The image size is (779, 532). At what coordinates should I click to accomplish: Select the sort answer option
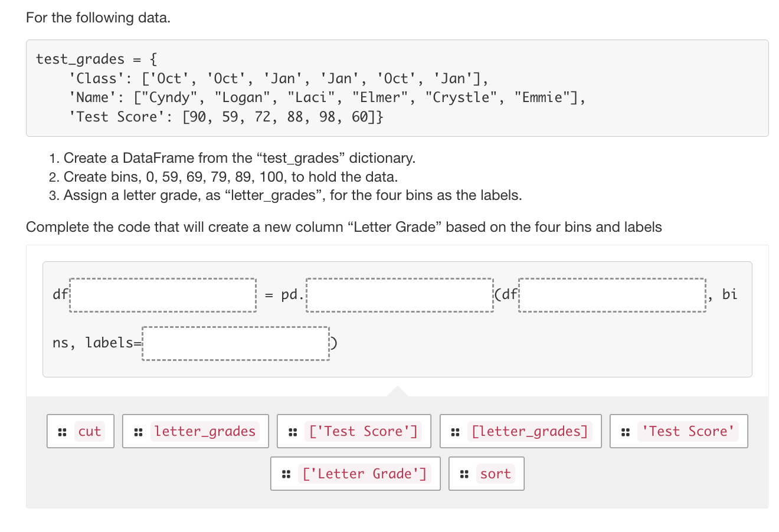click(x=495, y=474)
